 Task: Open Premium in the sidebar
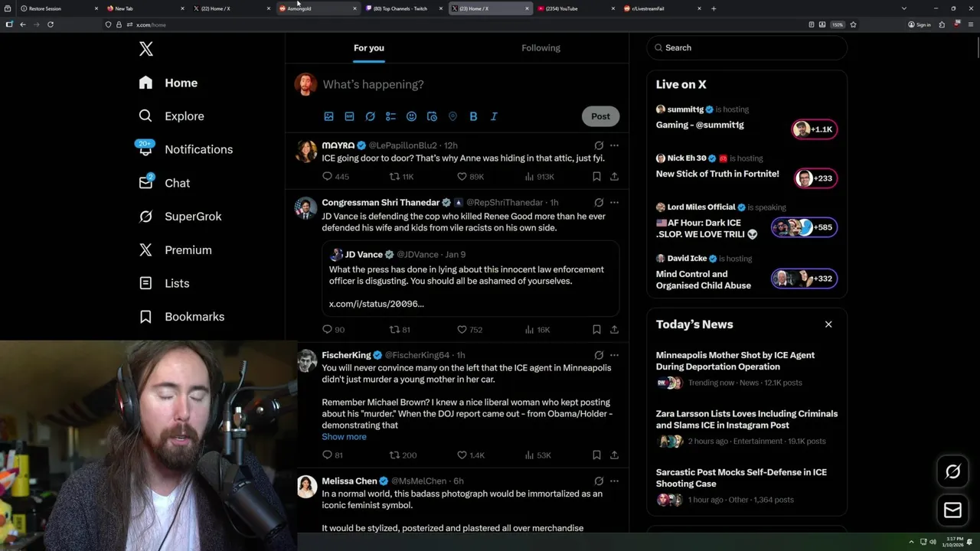(175, 250)
